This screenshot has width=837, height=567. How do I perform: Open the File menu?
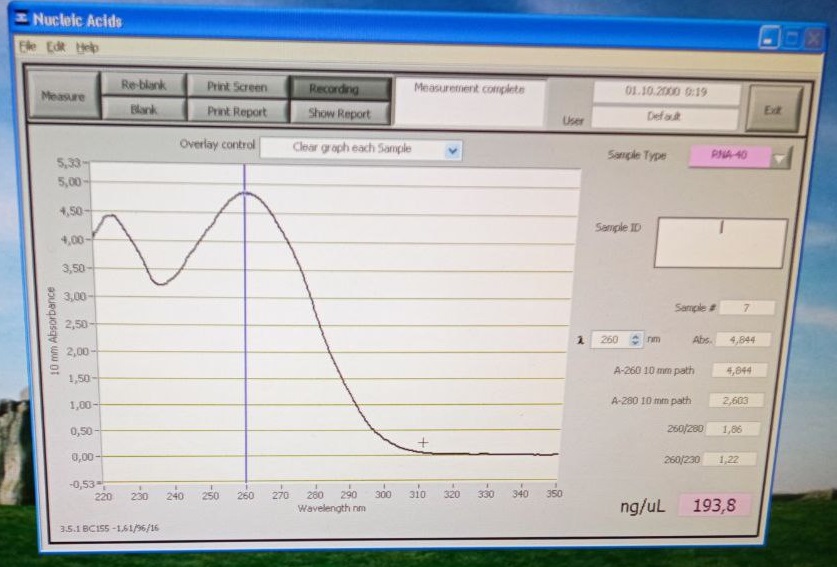(27, 47)
